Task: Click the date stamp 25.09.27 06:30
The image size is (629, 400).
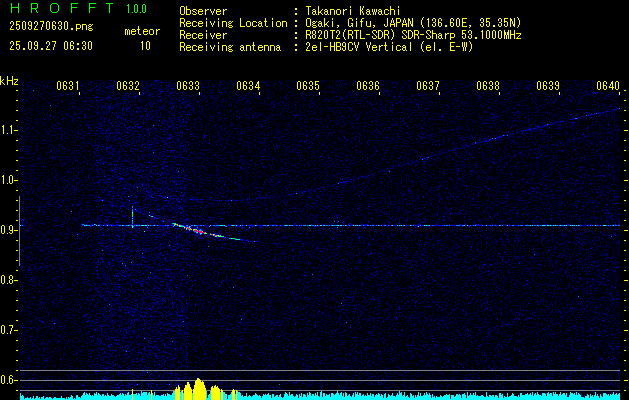Action: (51, 46)
